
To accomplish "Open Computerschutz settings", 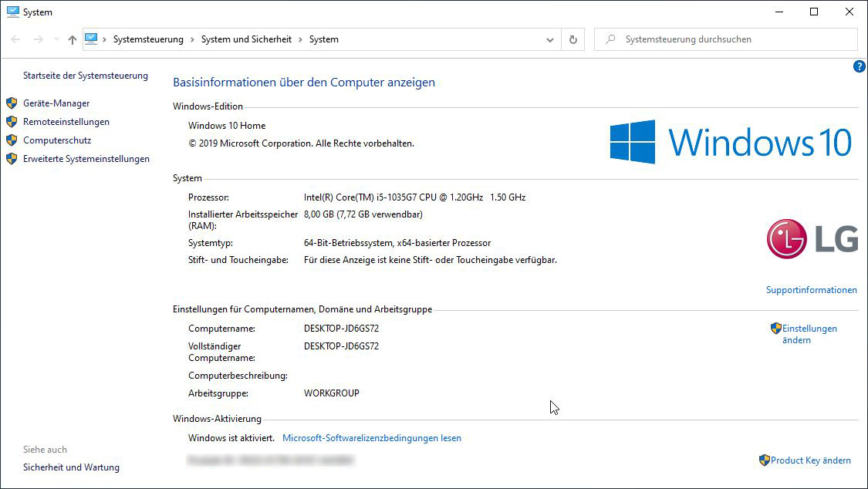I will point(57,140).
